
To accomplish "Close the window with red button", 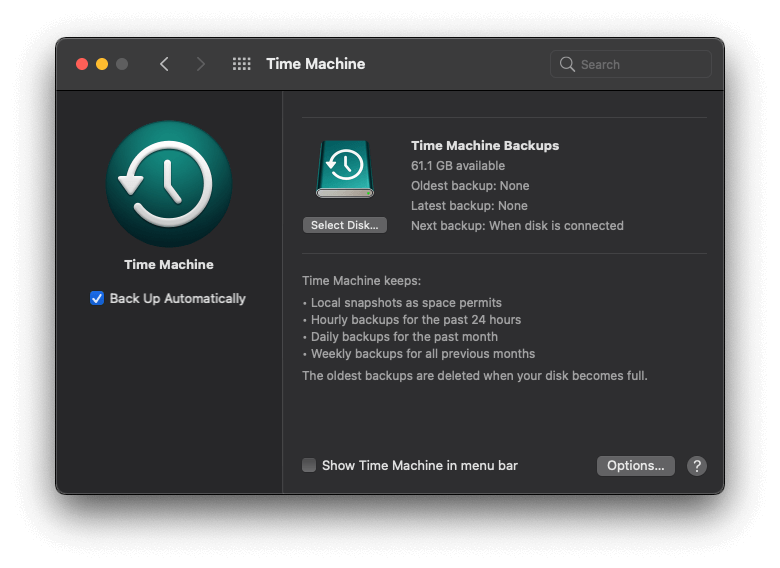I will [x=82, y=64].
